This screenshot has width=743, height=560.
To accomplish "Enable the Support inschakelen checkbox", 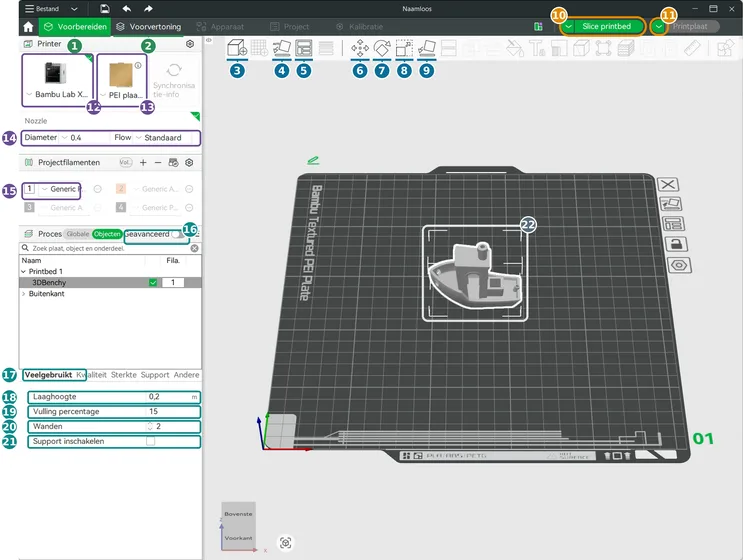I will pos(150,441).
